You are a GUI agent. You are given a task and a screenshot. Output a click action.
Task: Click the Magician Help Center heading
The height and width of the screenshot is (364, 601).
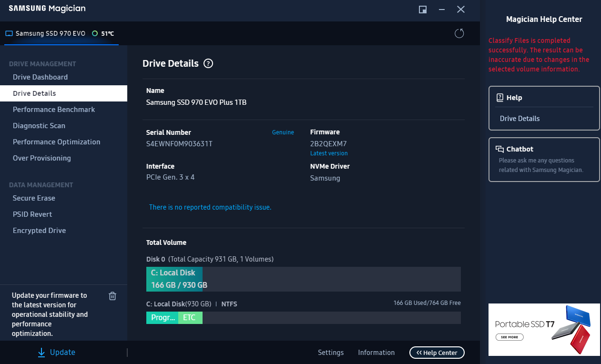click(x=544, y=20)
